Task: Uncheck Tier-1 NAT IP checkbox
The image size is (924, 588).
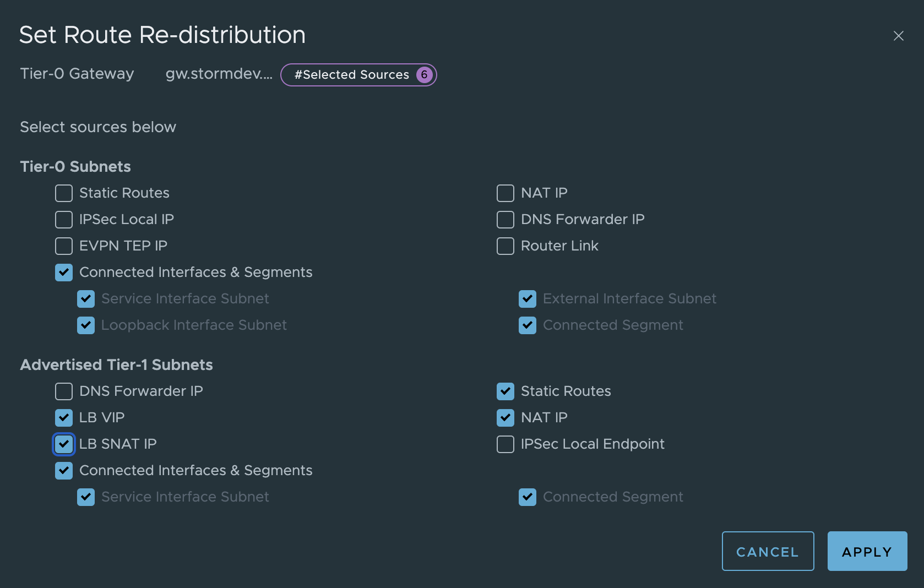Action: point(506,418)
